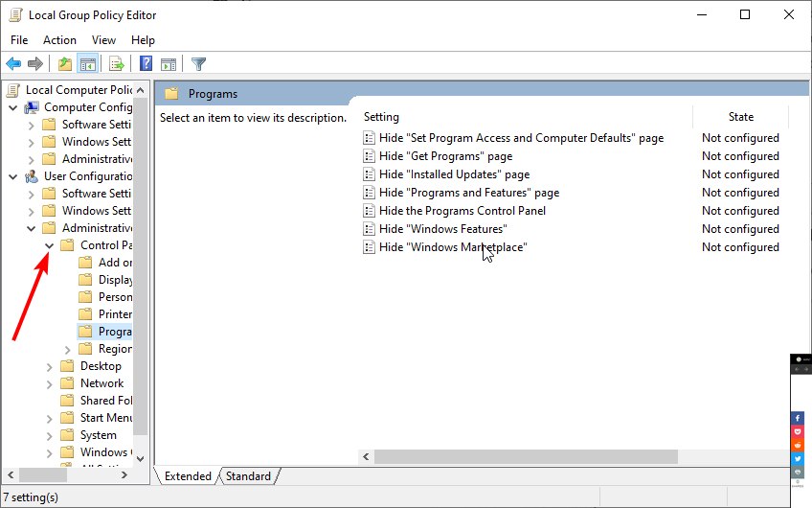Screen dimensions: 812x508
Task: Click the Programs folder icon in header
Action: tap(171, 94)
